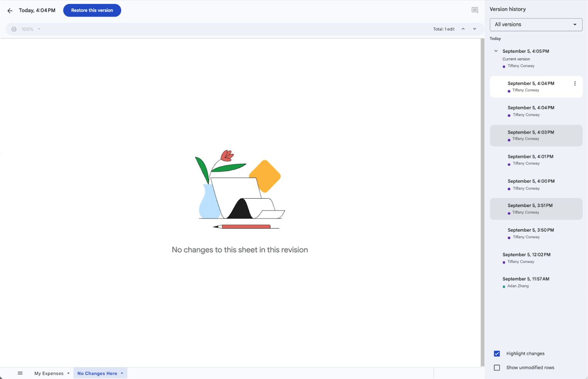Click the print icon in toolbar
588x379 pixels.
[x=14, y=29]
